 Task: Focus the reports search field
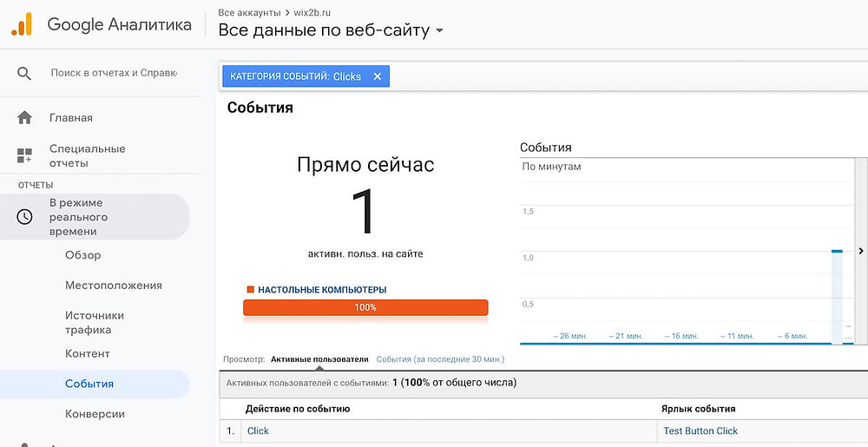click(x=113, y=74)
